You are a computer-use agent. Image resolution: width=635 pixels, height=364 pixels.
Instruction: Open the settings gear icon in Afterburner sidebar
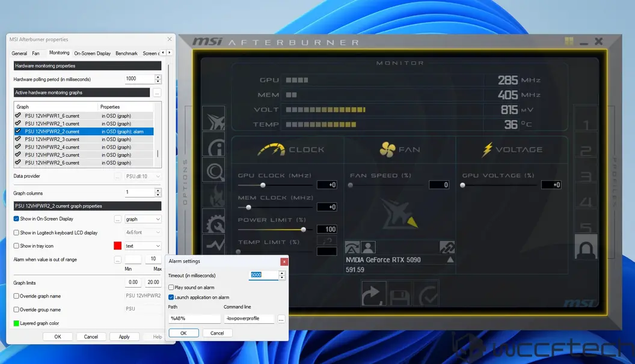[214, 221]
